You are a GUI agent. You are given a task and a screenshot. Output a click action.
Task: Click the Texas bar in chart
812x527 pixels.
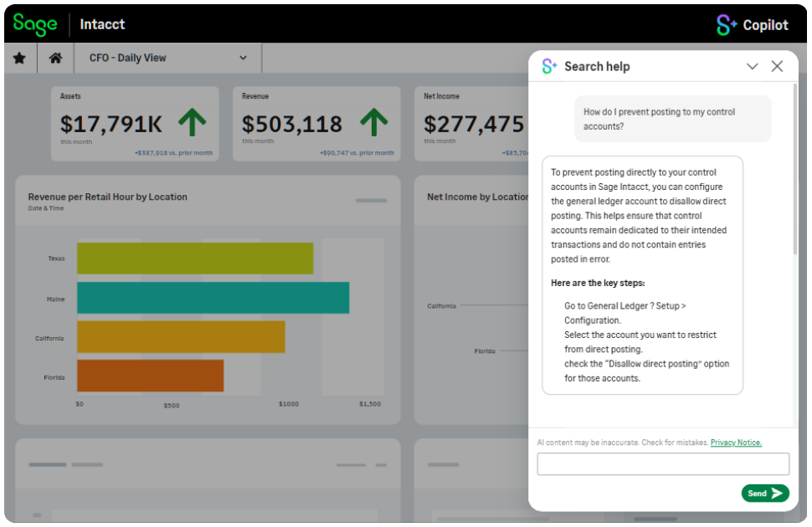pyautogui.click(x=195, y=258)
